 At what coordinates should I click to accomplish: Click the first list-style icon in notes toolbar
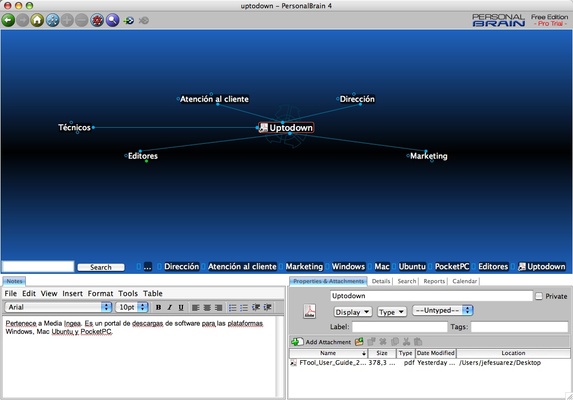click(x=232, y=308)
